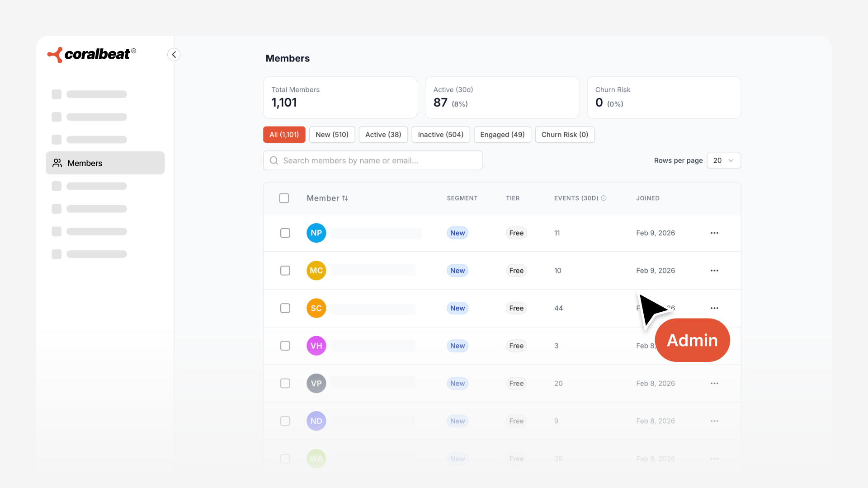Click the NP member avatar
Image resolution: width=868 pixels, height=488 pixels.
coord(316,233)
